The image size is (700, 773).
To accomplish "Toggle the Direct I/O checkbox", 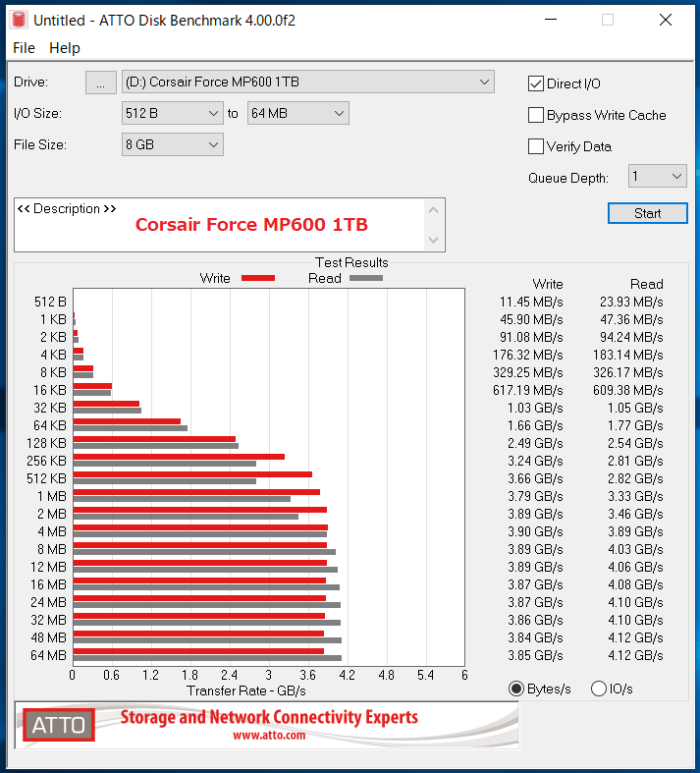I will 536,83.
